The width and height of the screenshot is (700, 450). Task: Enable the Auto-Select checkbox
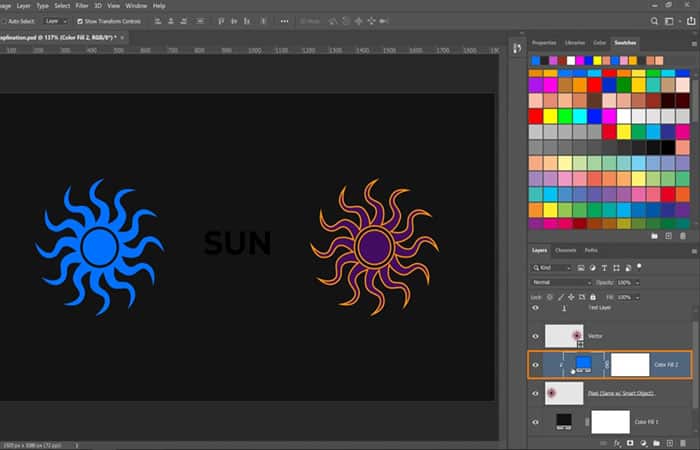pos(3,20)
